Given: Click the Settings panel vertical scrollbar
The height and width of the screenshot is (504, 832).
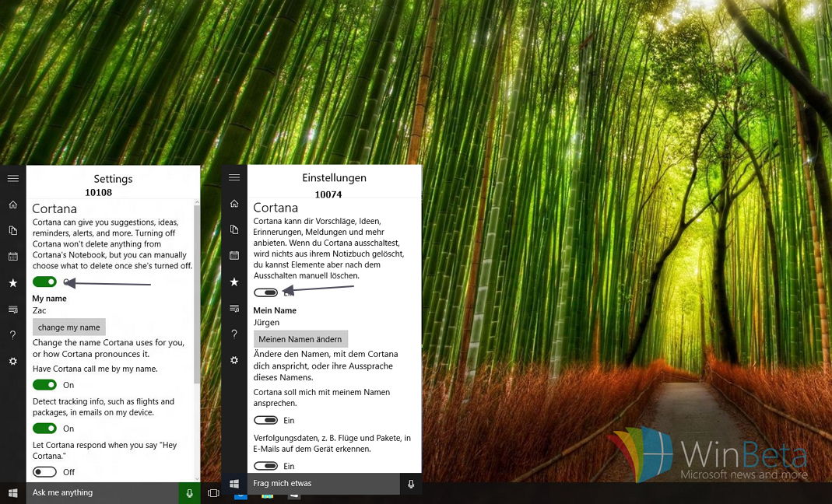Looking at the screenshot, I should point(197,295).
